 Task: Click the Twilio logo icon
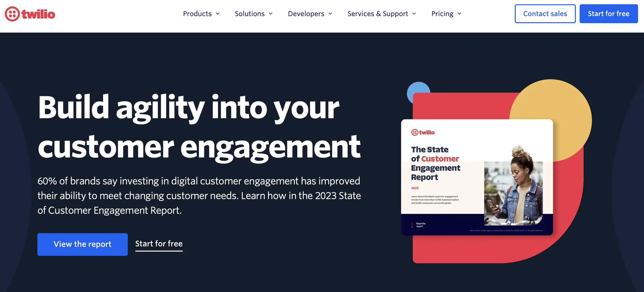coord(11,13)
